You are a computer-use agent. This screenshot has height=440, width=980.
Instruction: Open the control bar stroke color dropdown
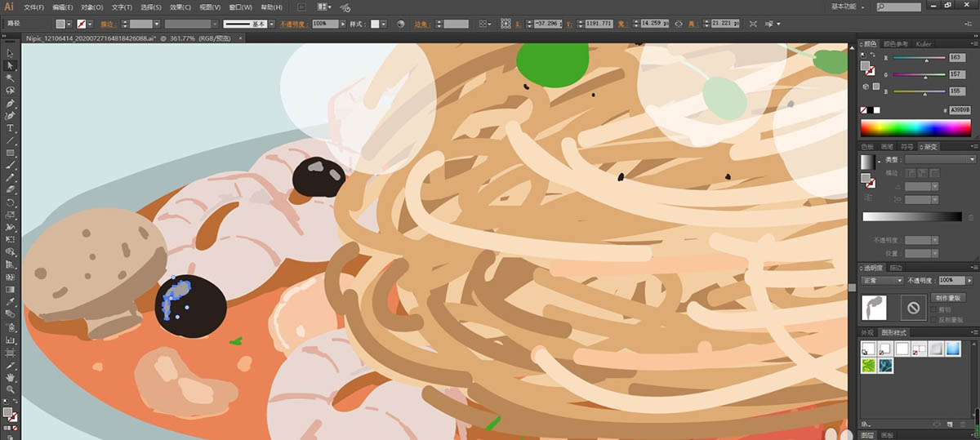coord(90,24)
